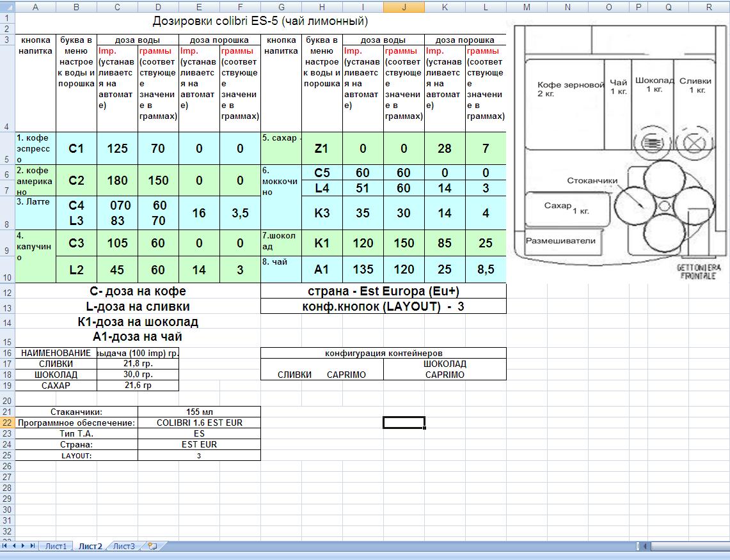Image resolution: width=730 pixels, height=560 pixels.
Task: Select the cell with code Z1
Action: [x=322, y=148]
